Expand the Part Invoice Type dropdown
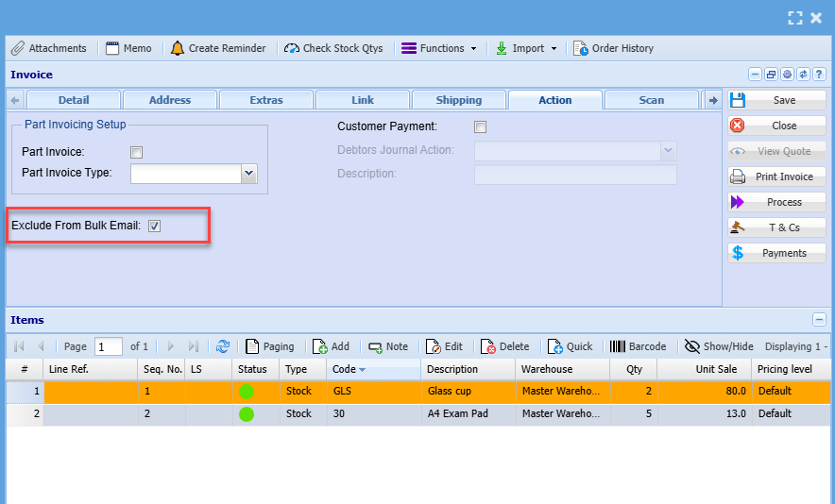This screenshot has height=504, width=835. pos(249,173)
